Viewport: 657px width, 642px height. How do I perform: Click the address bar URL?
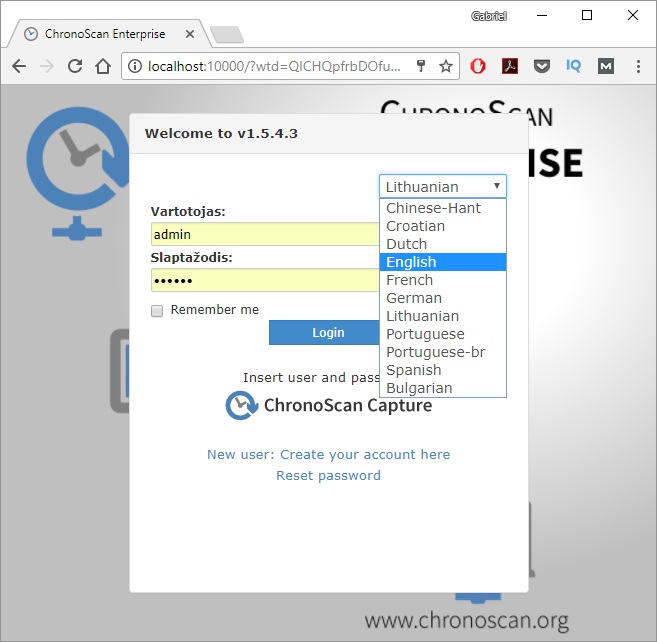tap(274, 66)
